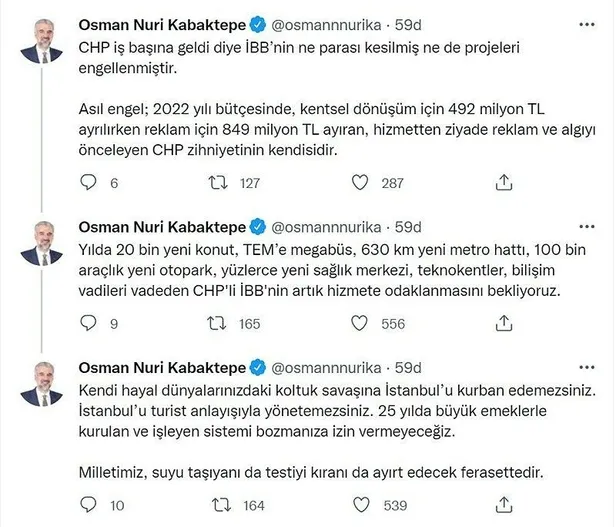Retweet the second tweet with 165 retweets

[214, 323]
